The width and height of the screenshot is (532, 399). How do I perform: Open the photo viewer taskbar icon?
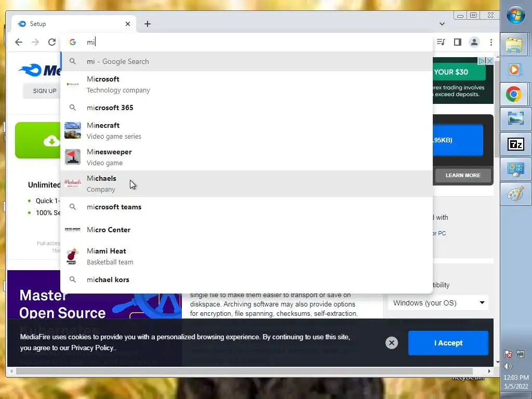[x=515, y=119]
